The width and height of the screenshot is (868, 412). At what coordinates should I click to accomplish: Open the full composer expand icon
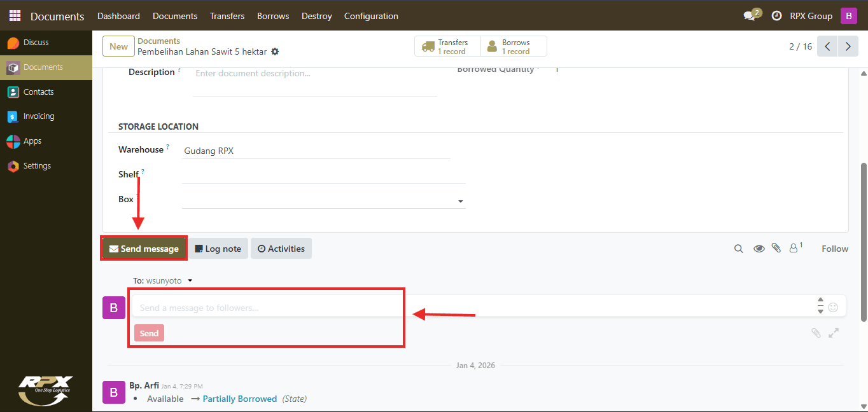coord(834,333)
